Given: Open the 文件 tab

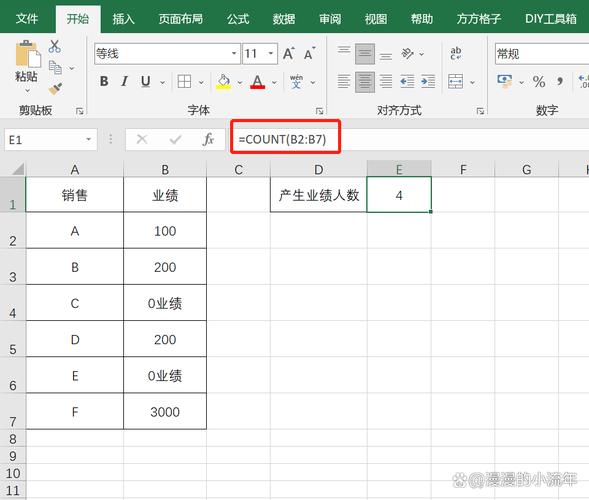Looking at the screenshot, I should tap(27, 18).
